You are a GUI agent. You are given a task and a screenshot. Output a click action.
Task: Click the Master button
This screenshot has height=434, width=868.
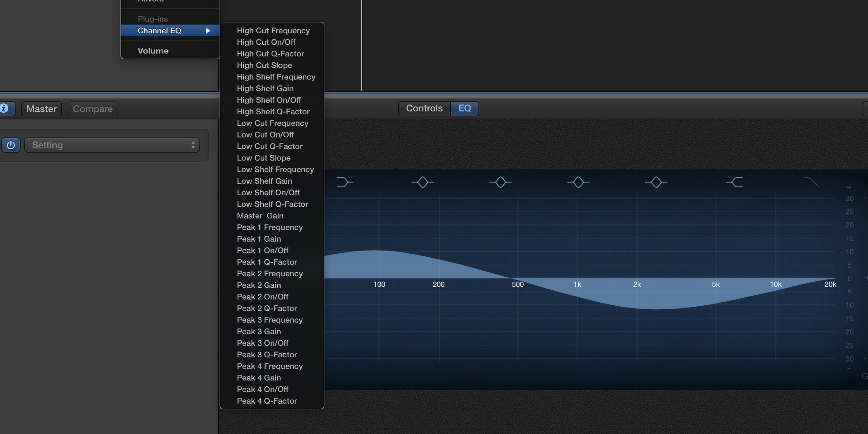coord(42,109)
